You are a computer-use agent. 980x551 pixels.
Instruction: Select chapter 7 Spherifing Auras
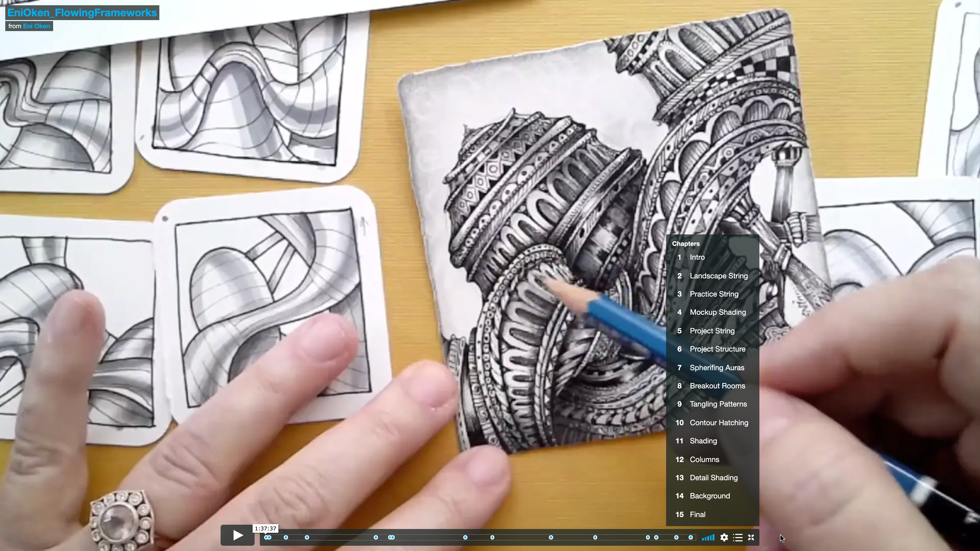coord(713,368)
